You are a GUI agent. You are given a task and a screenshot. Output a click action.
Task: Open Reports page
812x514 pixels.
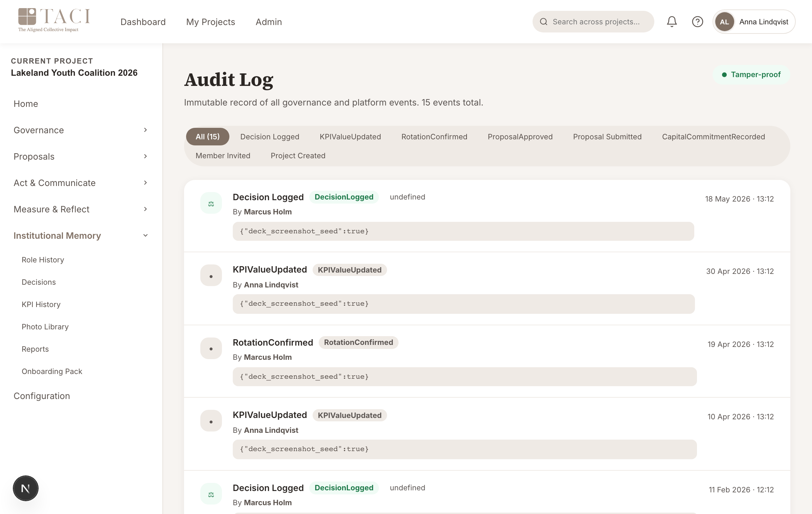click(x=35, y=349)
